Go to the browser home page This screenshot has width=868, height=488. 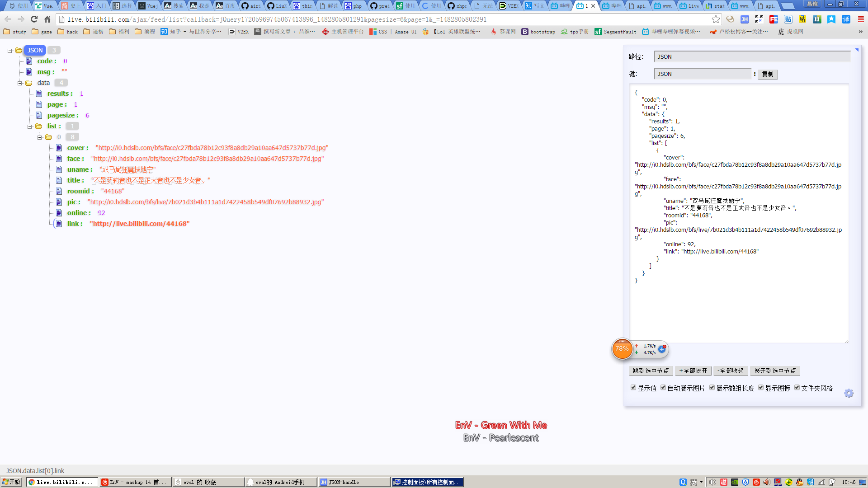point(47,19)
